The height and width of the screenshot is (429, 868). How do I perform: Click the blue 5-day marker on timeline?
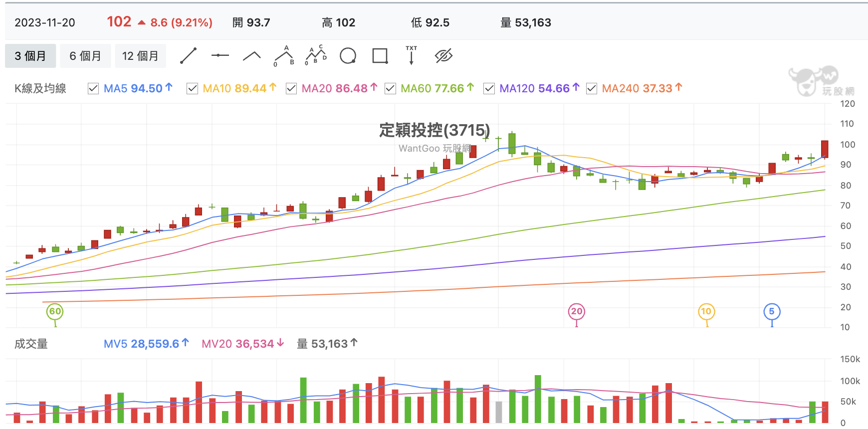(772, 312)
